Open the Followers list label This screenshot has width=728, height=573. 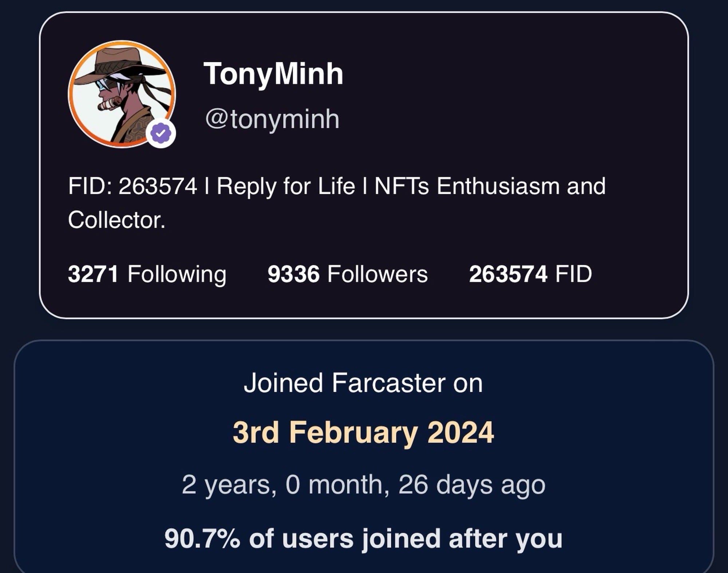click(377, 274)
